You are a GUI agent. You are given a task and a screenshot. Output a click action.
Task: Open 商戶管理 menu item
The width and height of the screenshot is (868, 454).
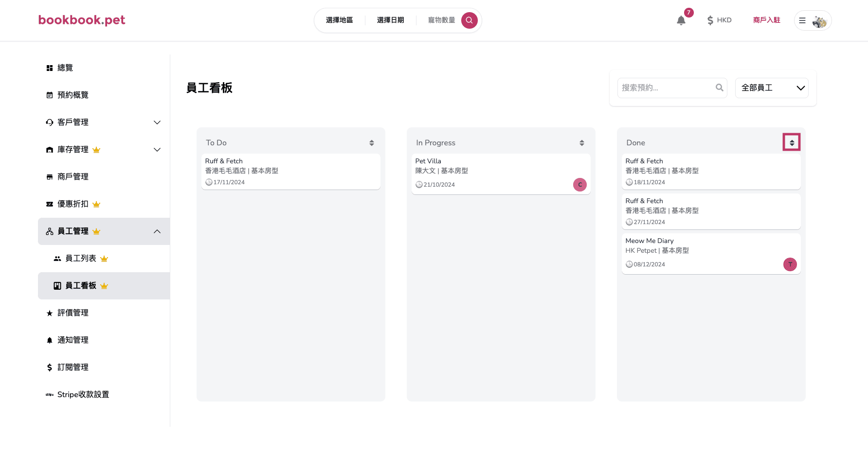click(104, 177)
